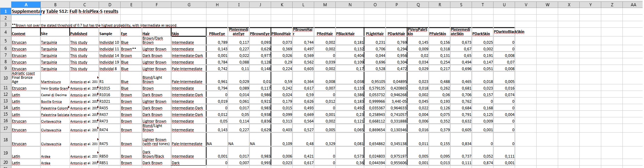
Task: Select row header 20
Action: click(x=6, y=162)
